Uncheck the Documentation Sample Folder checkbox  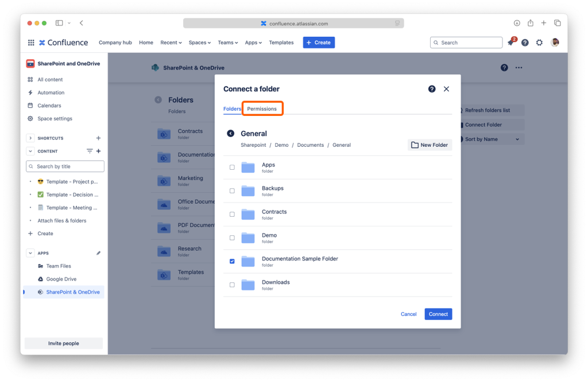[232, 262]
